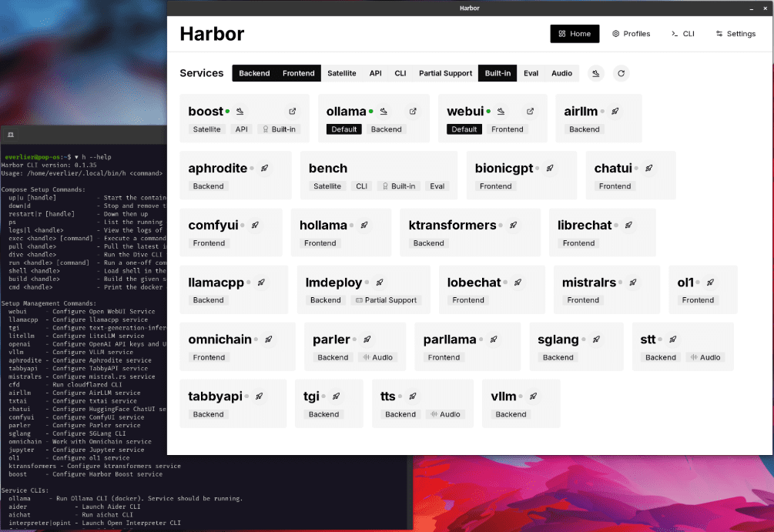The width and height of the screenshot is (774, 532).
Task: Toggle the Built-in service filter
Action: [x=498, y=73]
